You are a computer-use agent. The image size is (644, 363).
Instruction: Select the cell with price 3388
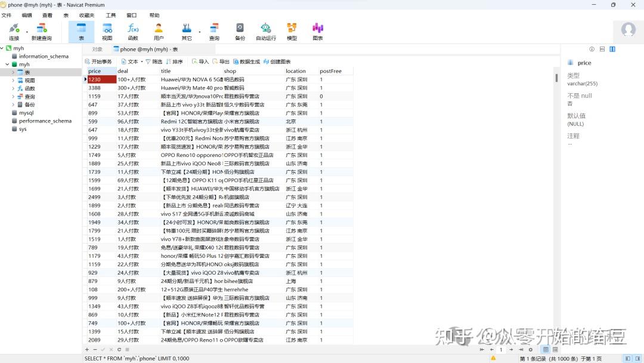101,88
